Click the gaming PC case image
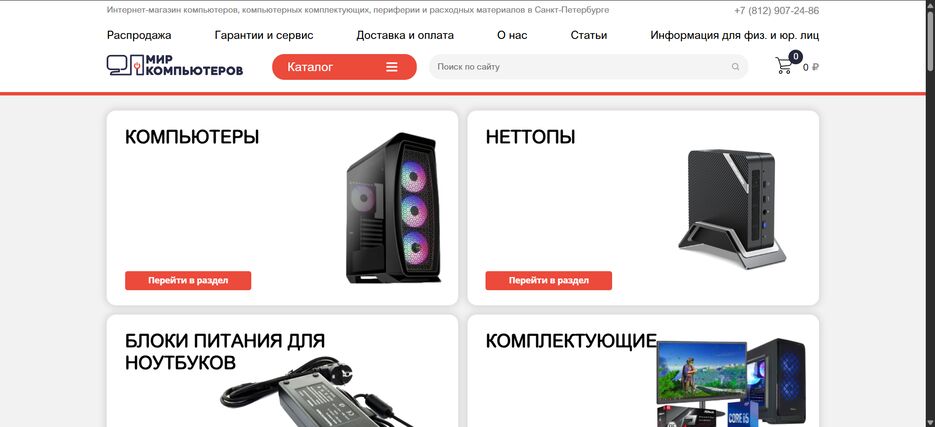This screenshot has width=935, height=427. [394, 208]
